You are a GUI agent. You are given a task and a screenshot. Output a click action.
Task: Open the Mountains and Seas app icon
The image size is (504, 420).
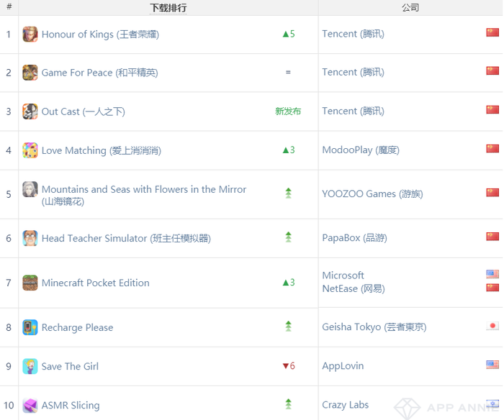(x=30, y=189)
